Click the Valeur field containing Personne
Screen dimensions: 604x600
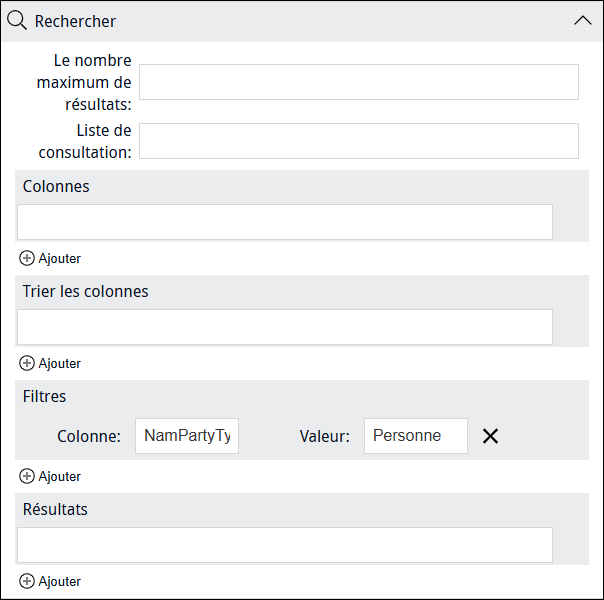tap(416, 436)
